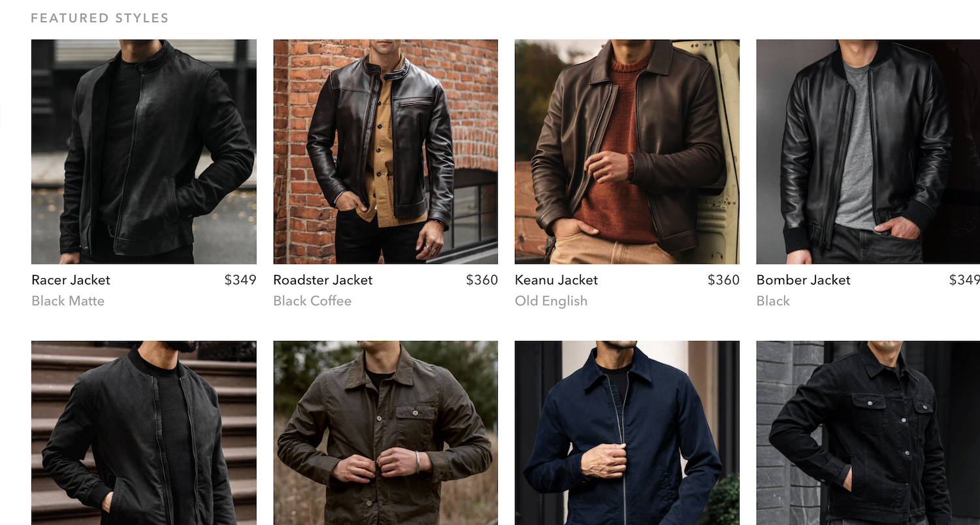Click the Racer Jacket title link
The height and width of the screenshot is (525, 980).
click(71, 280)
